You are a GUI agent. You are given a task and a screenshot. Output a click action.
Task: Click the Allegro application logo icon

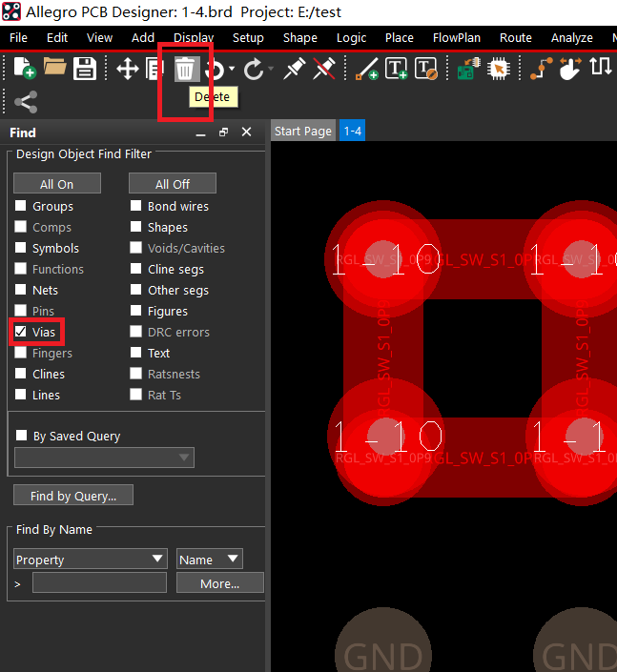(11, 11)
